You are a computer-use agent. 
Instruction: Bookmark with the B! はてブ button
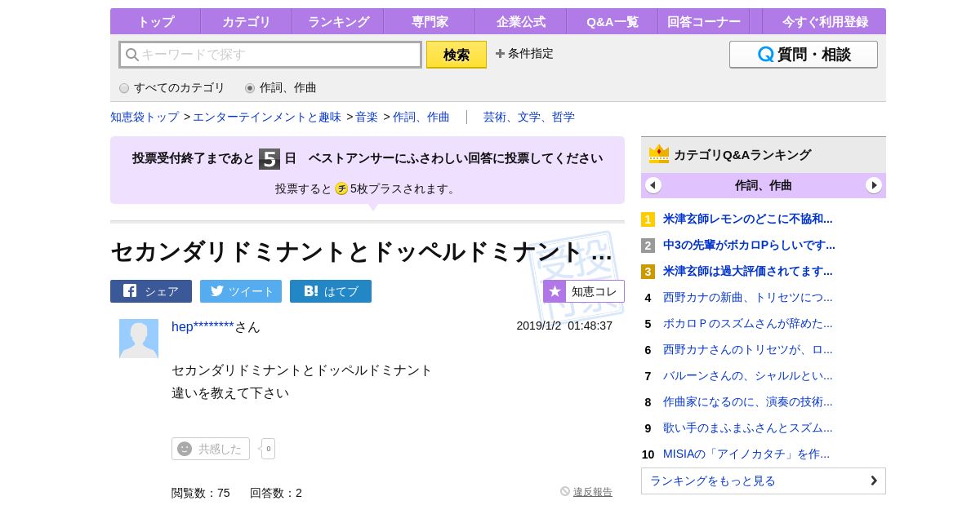click(331, 291)
